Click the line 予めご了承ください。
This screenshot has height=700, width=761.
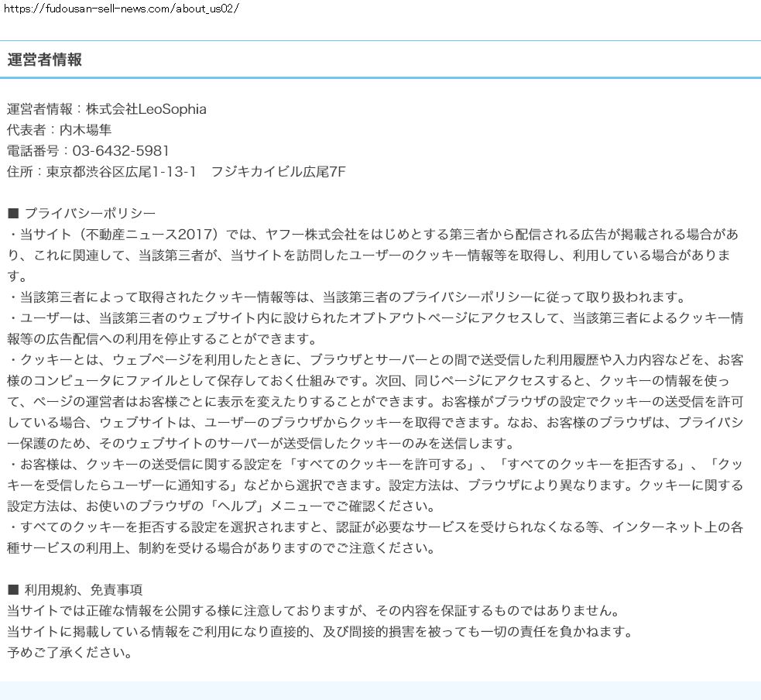[70, 653]
